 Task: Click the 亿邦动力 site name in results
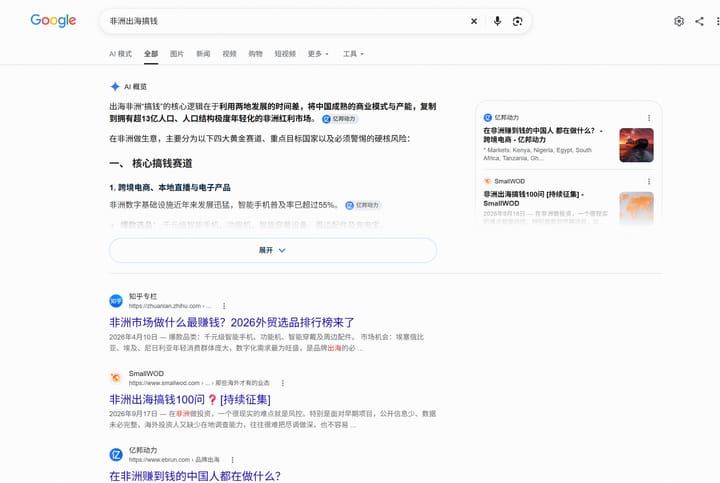click(143, 450)
